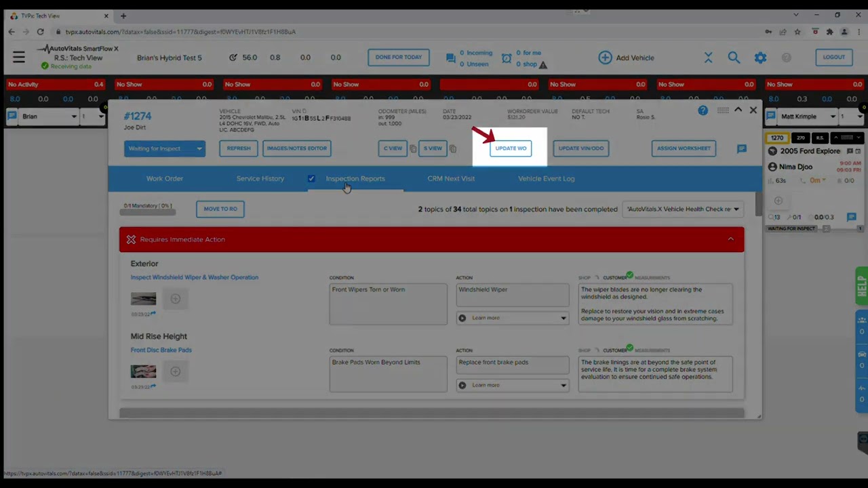
Task: Collapse popup with the up caret icon
Action: coord(738,110)
